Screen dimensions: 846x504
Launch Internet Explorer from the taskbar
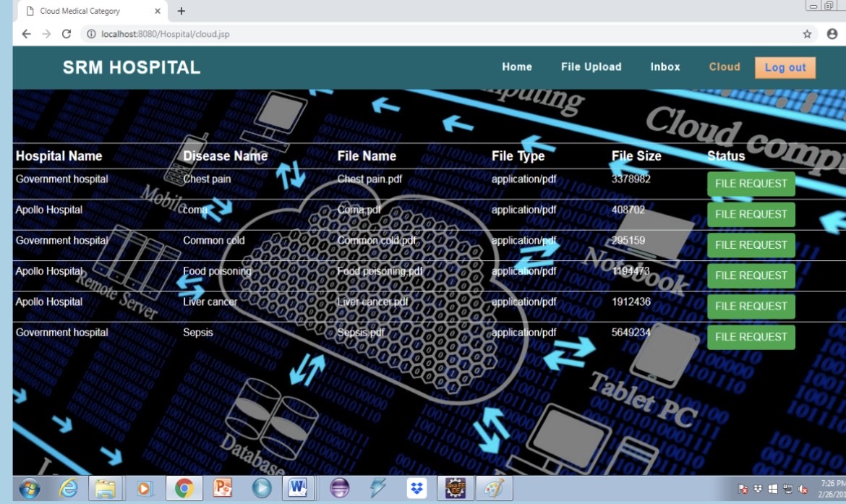point(69,489)
